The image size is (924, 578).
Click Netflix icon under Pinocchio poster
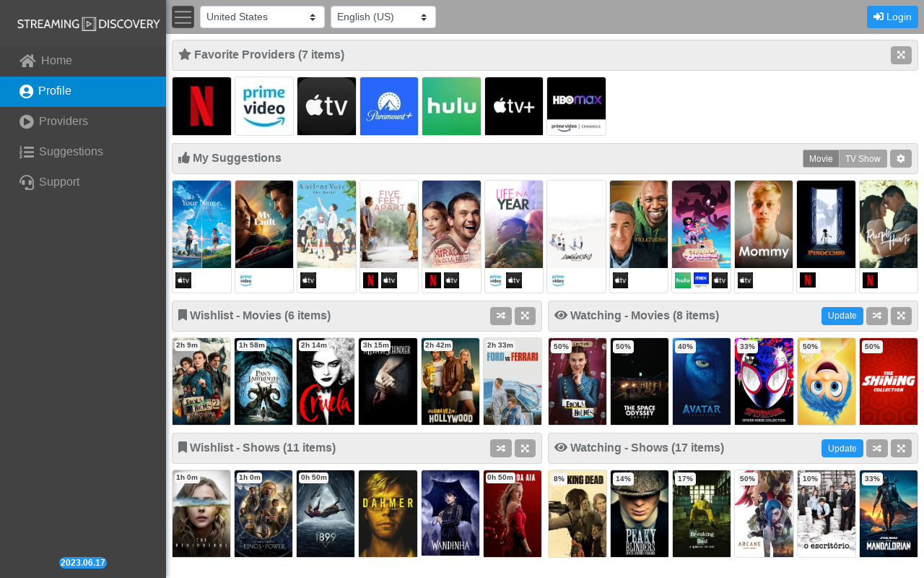tap(807, 280)
